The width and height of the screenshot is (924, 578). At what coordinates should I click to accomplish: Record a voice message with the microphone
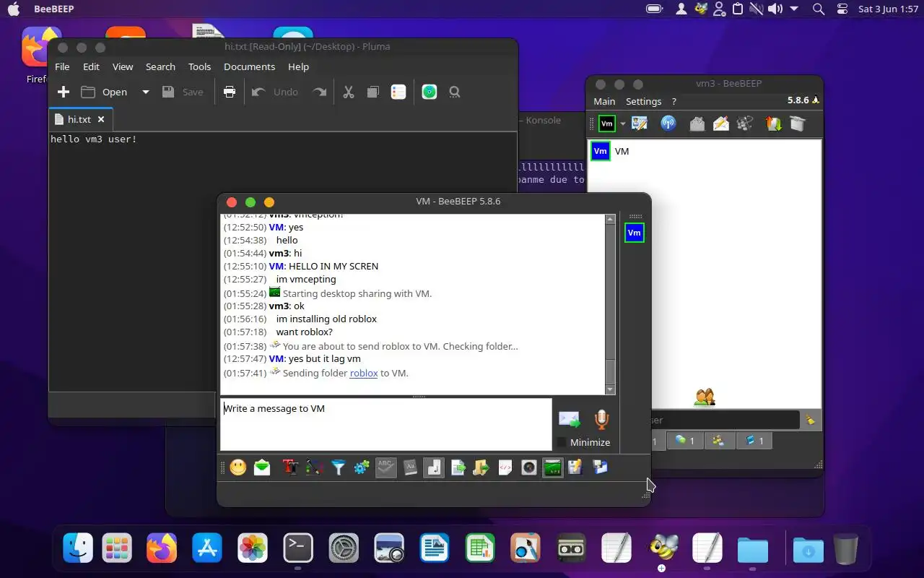tap(601, 420)
